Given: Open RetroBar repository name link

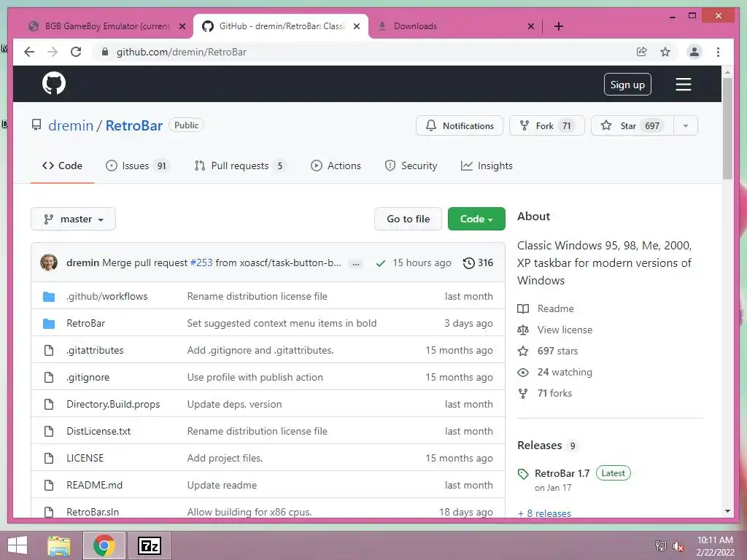Looking at the screenshot, I should coord(134,125).
